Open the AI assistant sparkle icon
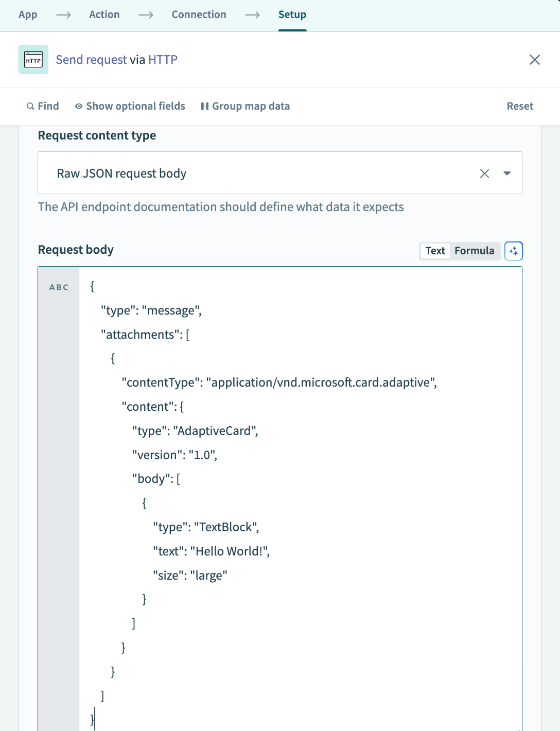The width and height of the screenshot is (560, 731). [x=513, y=251]
